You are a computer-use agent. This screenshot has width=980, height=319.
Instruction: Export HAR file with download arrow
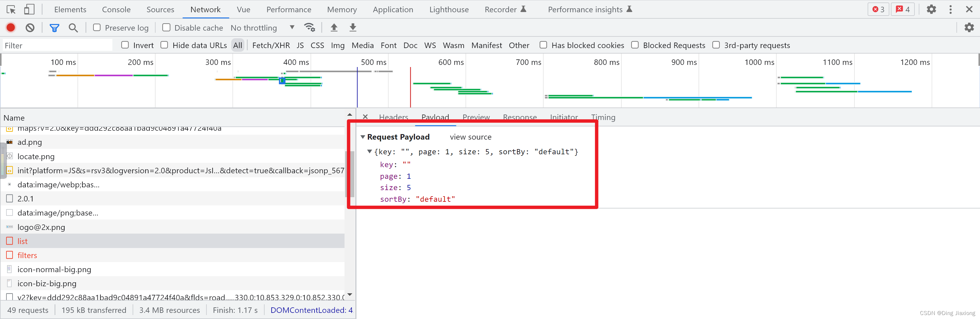click(x=353, y=27)
